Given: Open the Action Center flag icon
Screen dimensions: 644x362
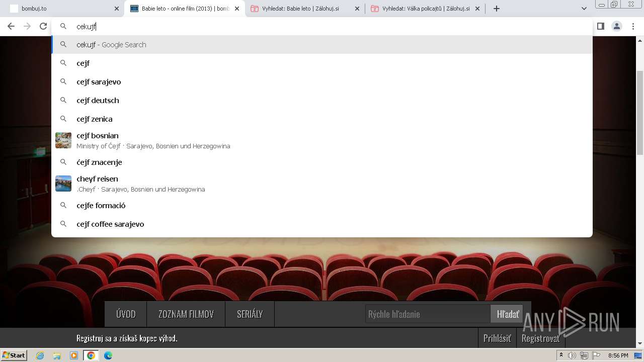Looking at the screenshot, I should 596,355.
